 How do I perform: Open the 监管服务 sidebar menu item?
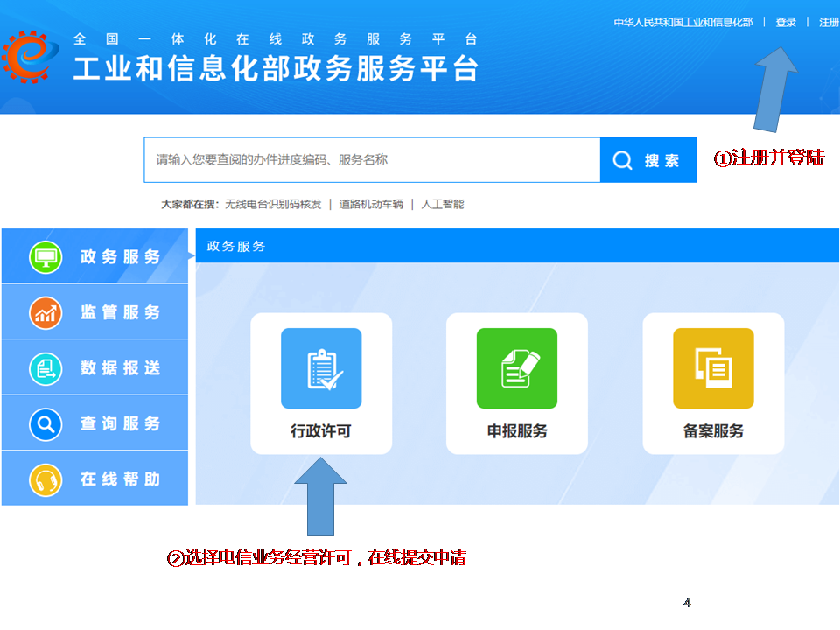(x=94, y=311)
